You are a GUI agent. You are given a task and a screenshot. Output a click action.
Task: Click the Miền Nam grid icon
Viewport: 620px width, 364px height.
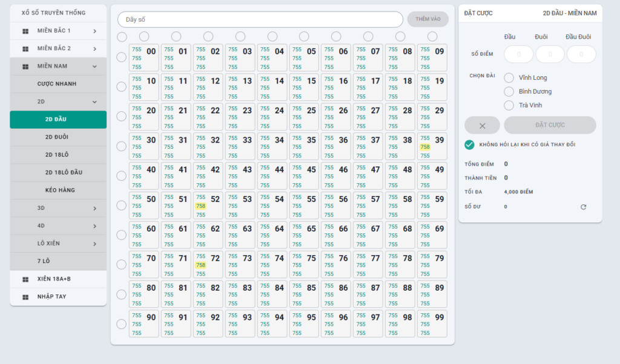25,67
